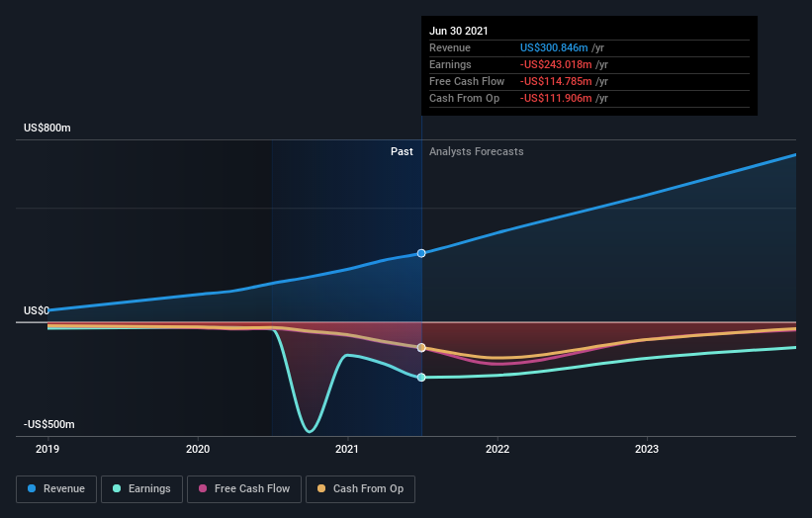Select the 2021 x-axis label

[347, 449]
